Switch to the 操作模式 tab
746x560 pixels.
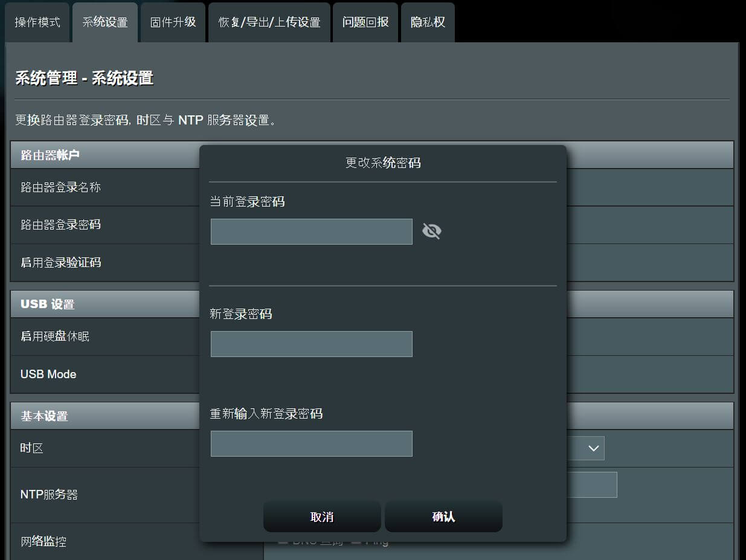click(x=37, y=22)
